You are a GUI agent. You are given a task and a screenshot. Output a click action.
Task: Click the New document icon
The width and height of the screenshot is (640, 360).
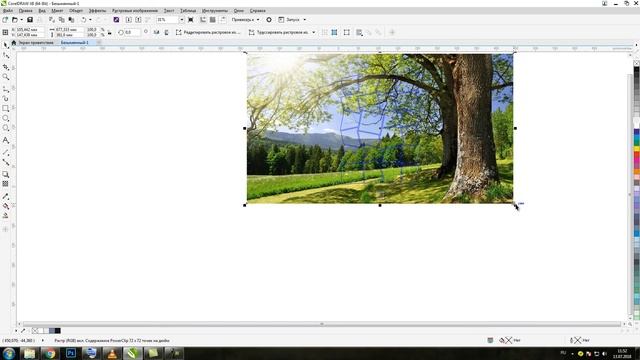[x=5, y=20]
